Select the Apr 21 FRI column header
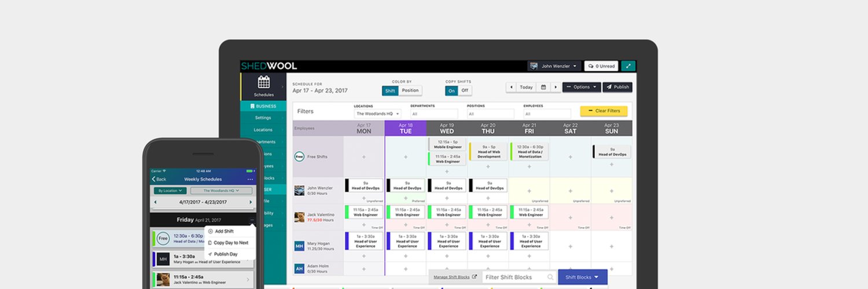Image resolution: width=868 pixels, height=289 pixels. [529, 128]
